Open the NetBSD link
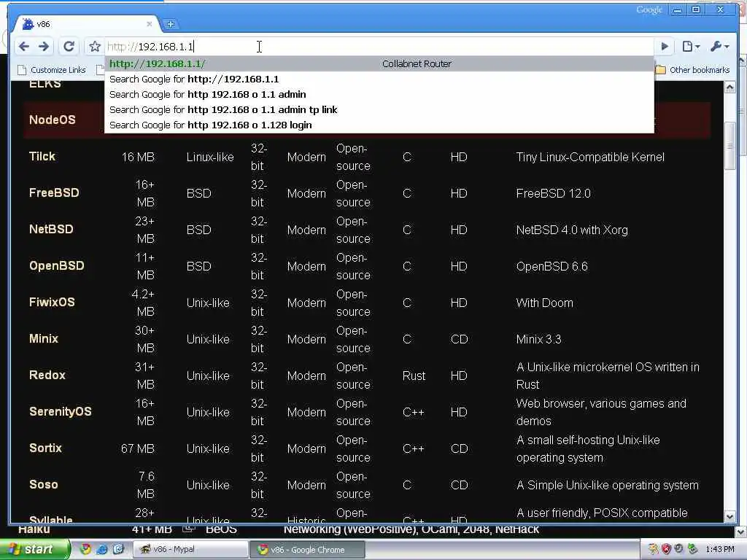747x560 pixels. [x=51, y=229]
